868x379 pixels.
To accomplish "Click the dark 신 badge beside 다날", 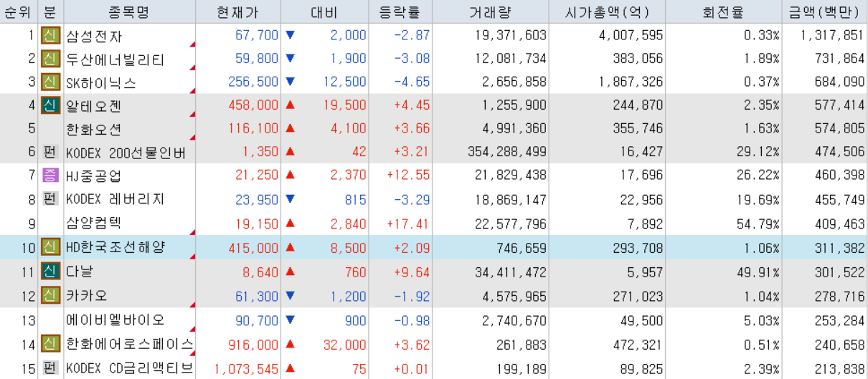I will [50, 272].
